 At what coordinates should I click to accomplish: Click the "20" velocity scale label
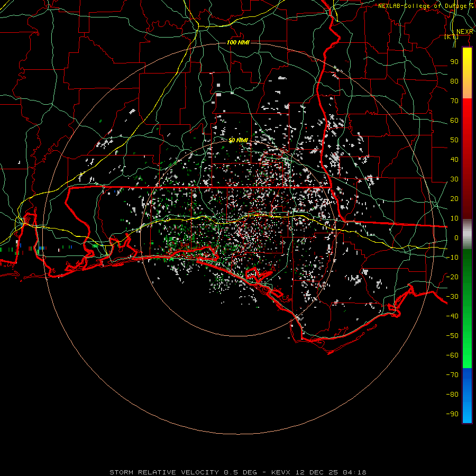pyautogui.click(x=454, y=199)
